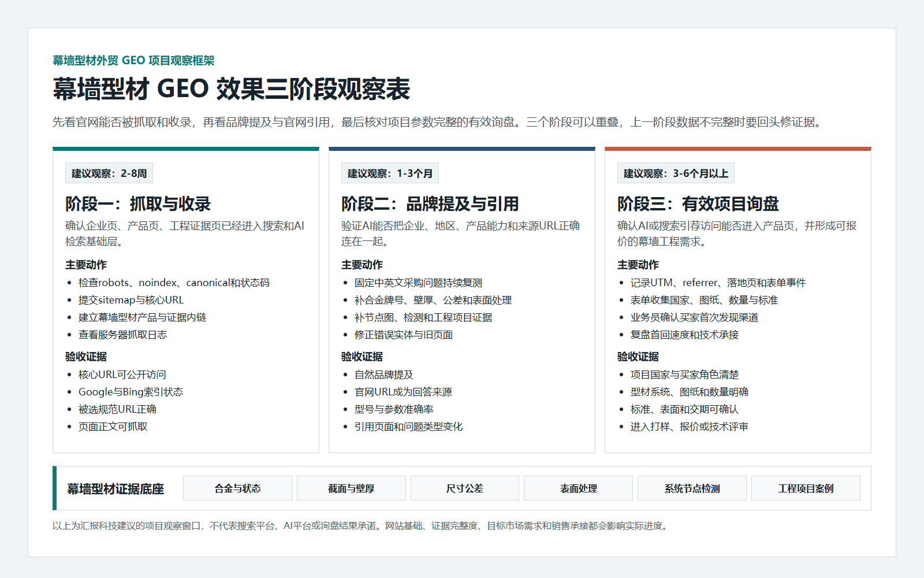The height and width of the screenshot is (578, 924).
Task: Click 表单收集国家、图纸、数量与标准 item
Action: (x=704, y=300)
